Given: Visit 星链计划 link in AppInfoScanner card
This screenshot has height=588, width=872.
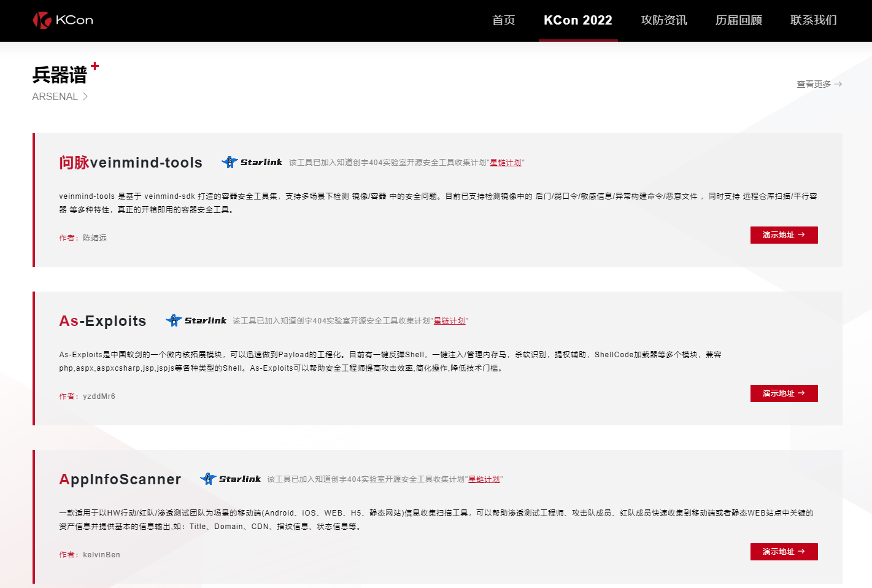Looking at the screenshot, I should click(484, 479).
